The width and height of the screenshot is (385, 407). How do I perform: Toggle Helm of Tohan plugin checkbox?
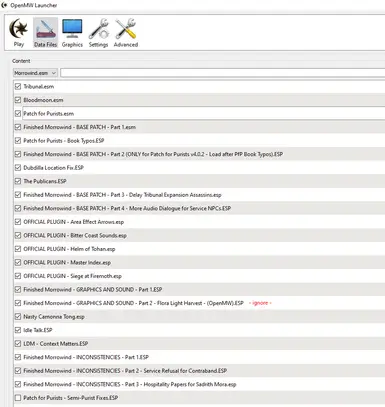pyautogui.click(x=18, y=249)
